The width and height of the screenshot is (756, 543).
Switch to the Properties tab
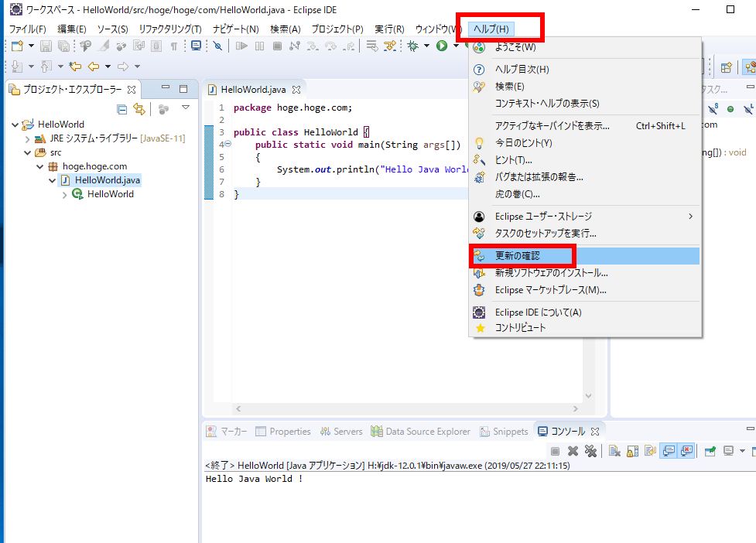click(283, 431)
